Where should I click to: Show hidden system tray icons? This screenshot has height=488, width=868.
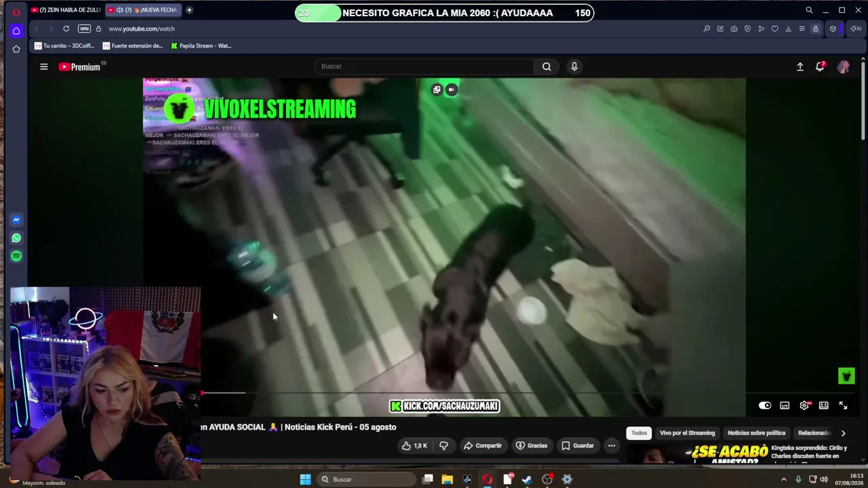point(785,479)
